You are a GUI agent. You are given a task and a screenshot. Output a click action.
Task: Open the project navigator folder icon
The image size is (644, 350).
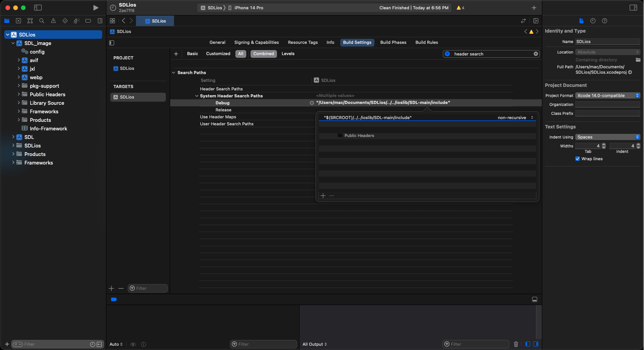click(7, 21)
